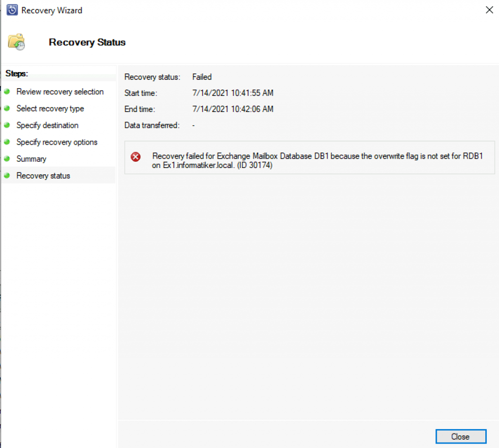Click the Recovery failed error message text
This screenshot has height=448, width=499.
[x=317, y=161]
